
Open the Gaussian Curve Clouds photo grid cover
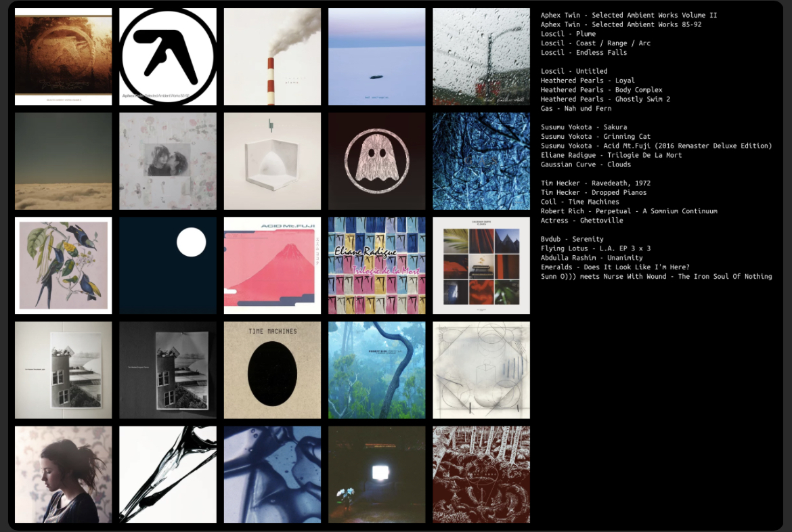pyautogui.click(x=481, y=266)
